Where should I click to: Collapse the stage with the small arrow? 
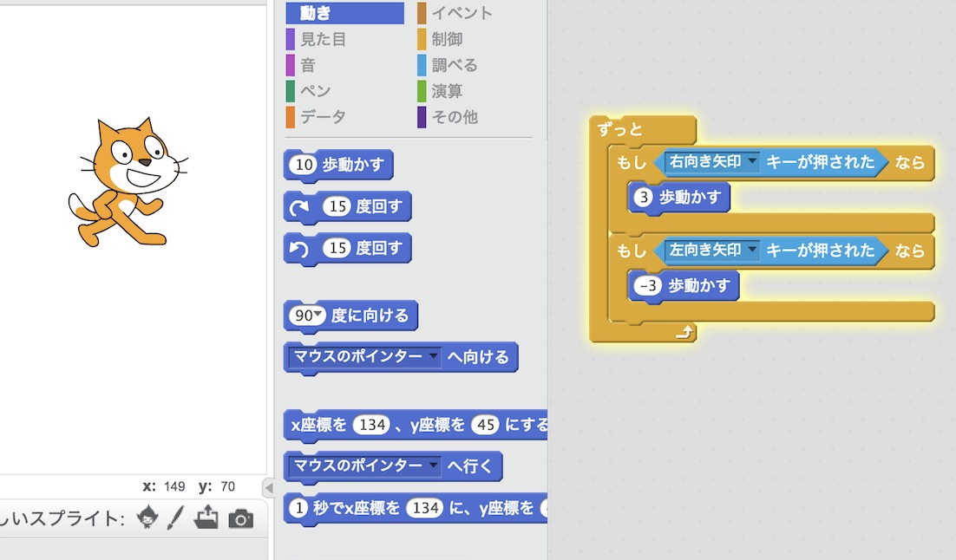(268, 487)
